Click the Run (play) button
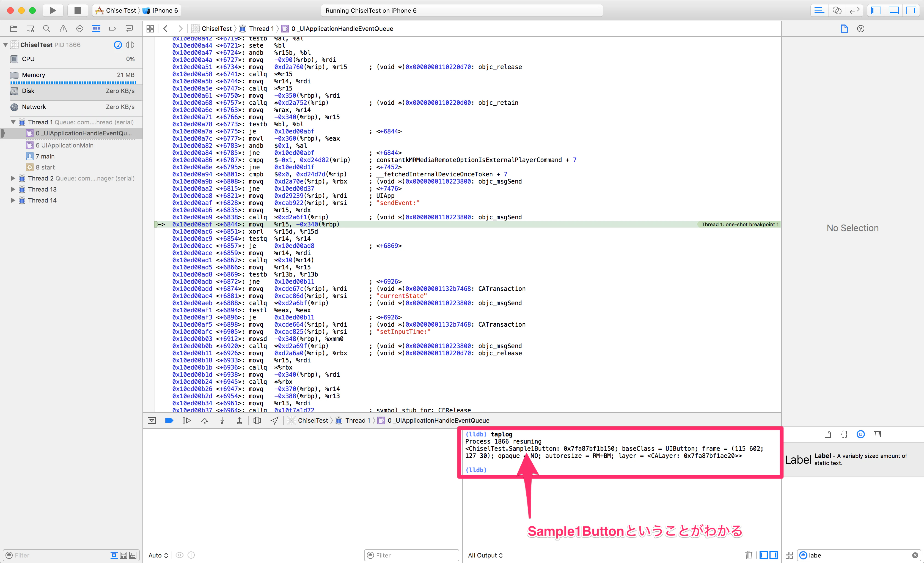 (53, 10)
